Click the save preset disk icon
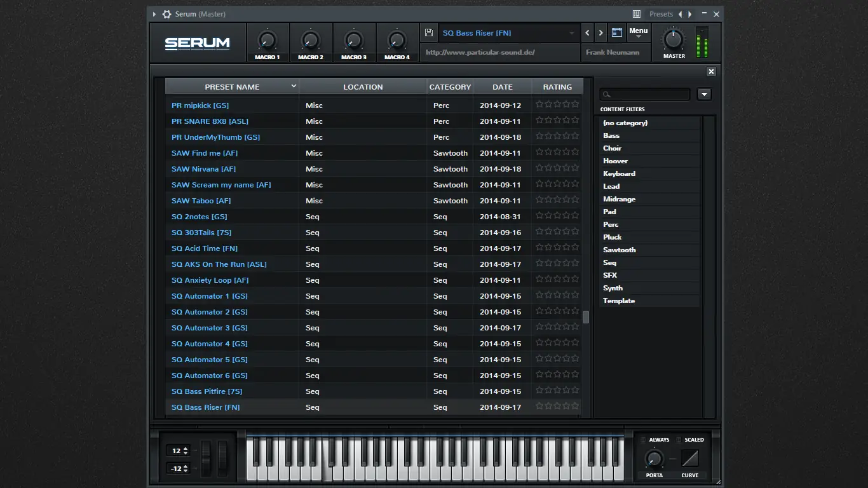868x488 pixels. point(429,32)
